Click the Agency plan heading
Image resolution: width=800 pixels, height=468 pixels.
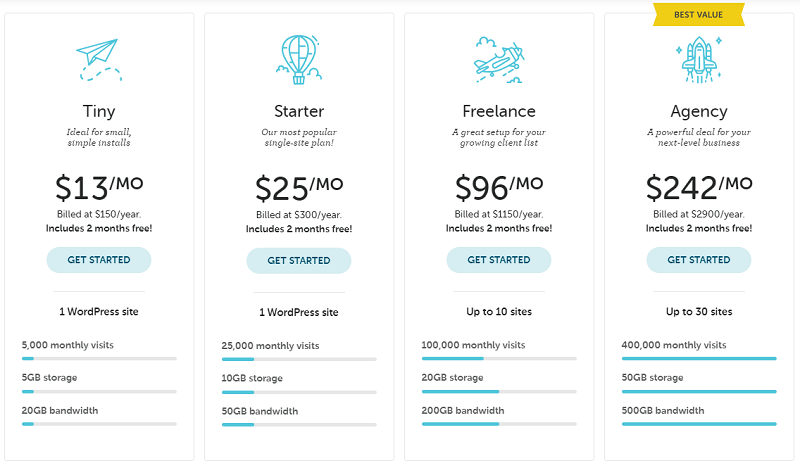coord(699,111)
